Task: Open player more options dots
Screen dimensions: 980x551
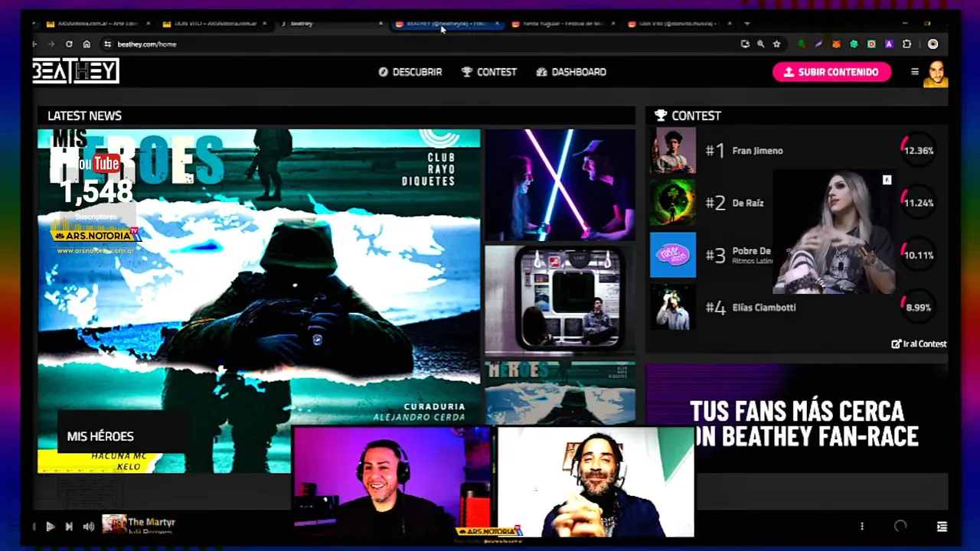Action: (862, 527)
